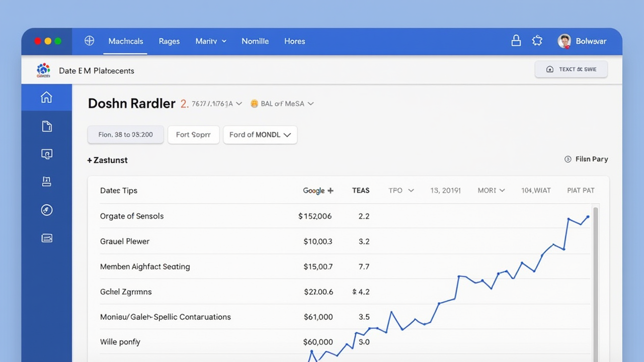This screenshot has width=644, height=362.
Task: Click the card icon in sidebar
Action: [x=47, y=238]
